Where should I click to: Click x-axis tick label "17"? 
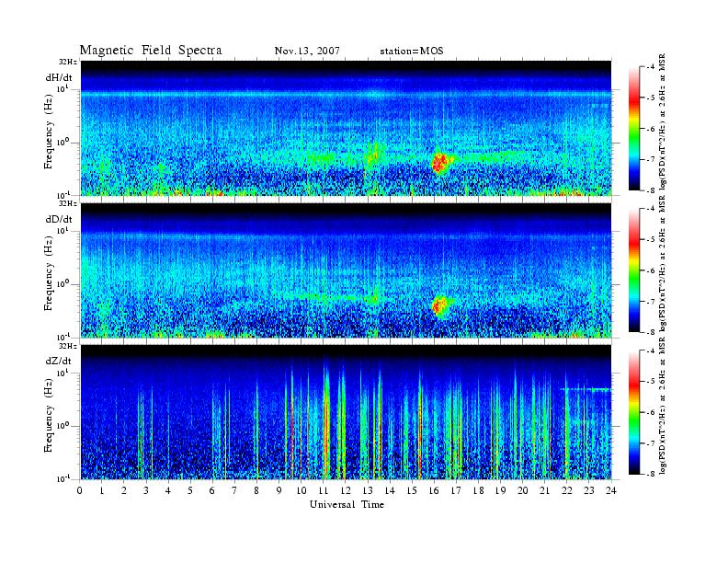point(456,490)
